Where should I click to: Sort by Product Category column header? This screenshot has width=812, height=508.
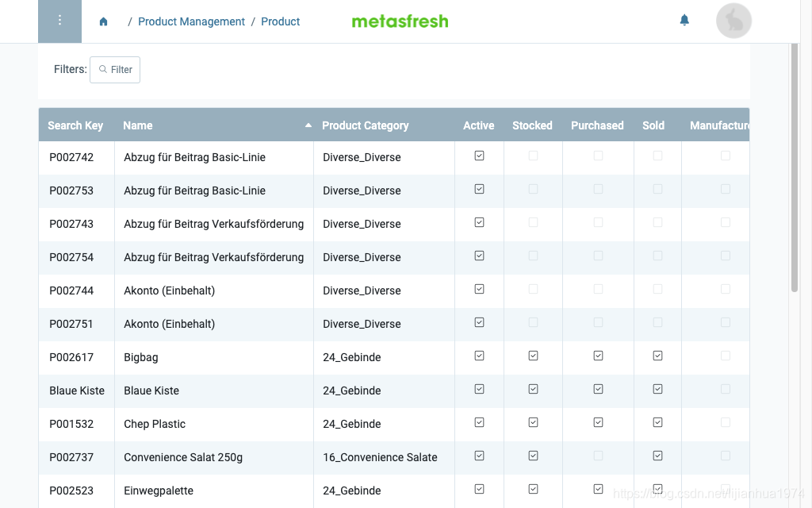coord(365,125)
